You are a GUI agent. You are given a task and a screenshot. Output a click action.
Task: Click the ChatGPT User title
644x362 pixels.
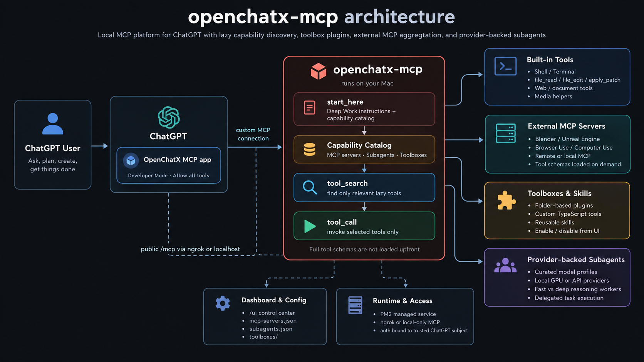pyautogui.click(x=52, y=148)
